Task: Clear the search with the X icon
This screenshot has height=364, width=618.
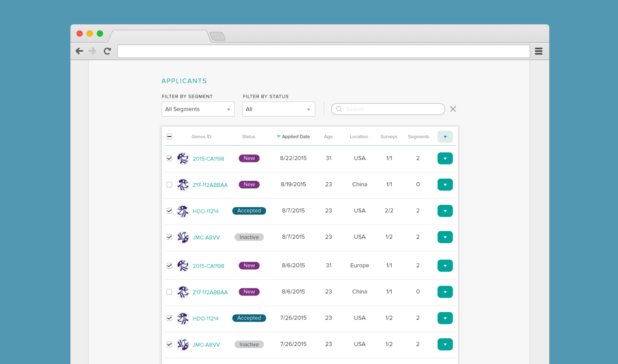Action: [453, 109]
